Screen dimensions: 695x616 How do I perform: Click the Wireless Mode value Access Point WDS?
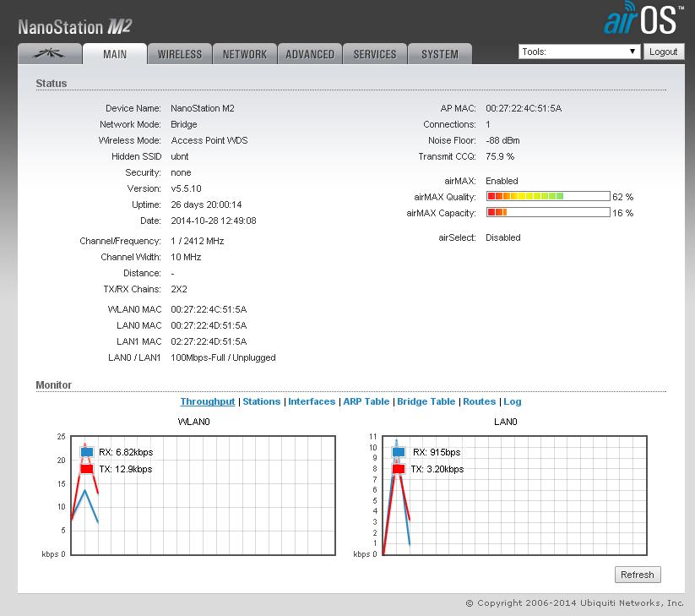point(209,140)
